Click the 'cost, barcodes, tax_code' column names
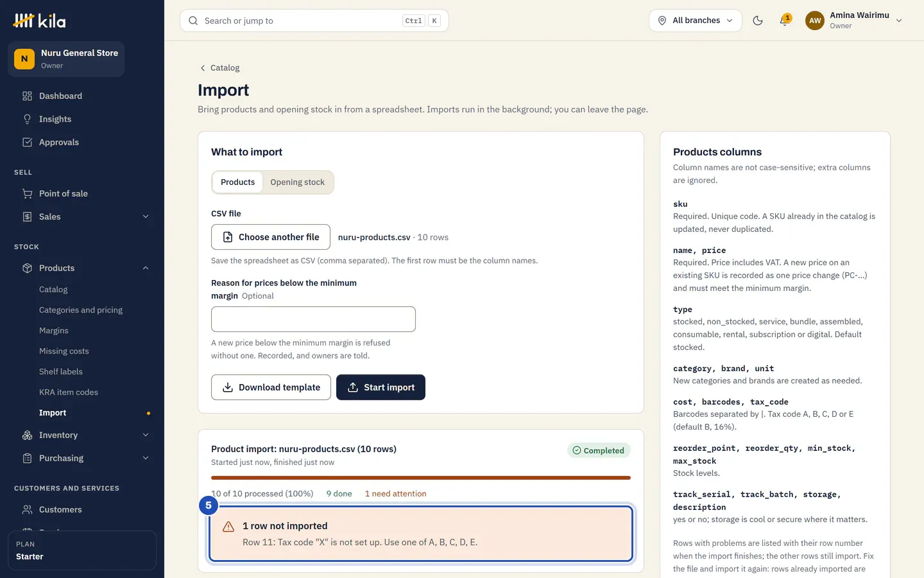This screenshot has height=578, width=924. point(731,402)
